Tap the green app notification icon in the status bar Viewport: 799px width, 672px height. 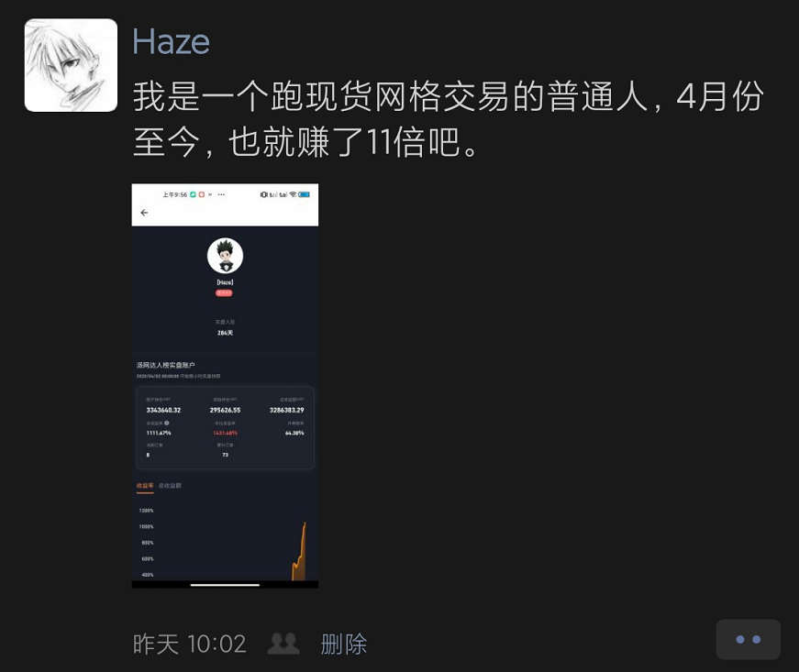pos(194,194)
